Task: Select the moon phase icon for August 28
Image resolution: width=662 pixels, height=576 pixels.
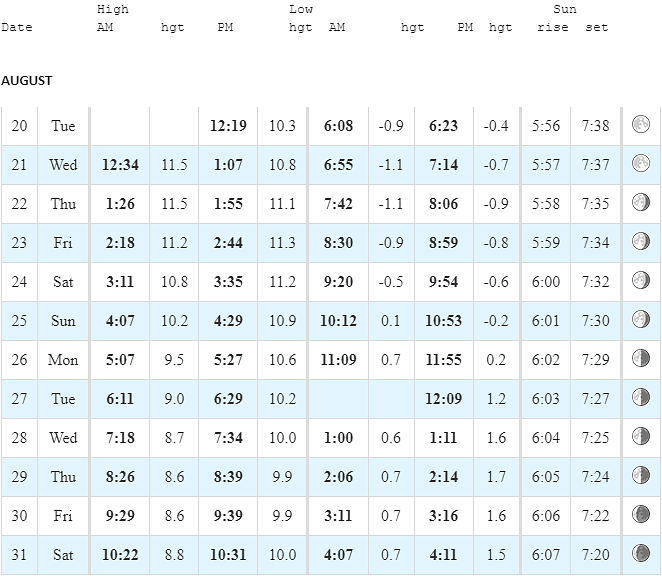Action: [x=640, y=437]
